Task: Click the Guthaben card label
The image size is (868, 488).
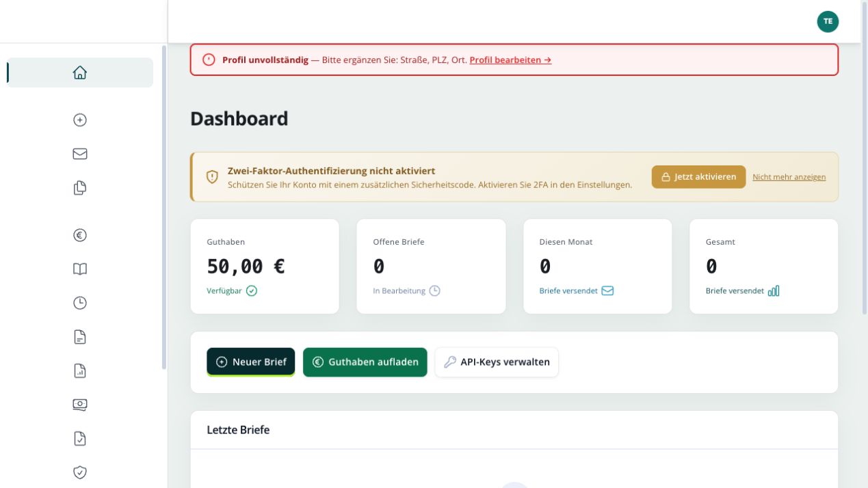Action: 226,242
